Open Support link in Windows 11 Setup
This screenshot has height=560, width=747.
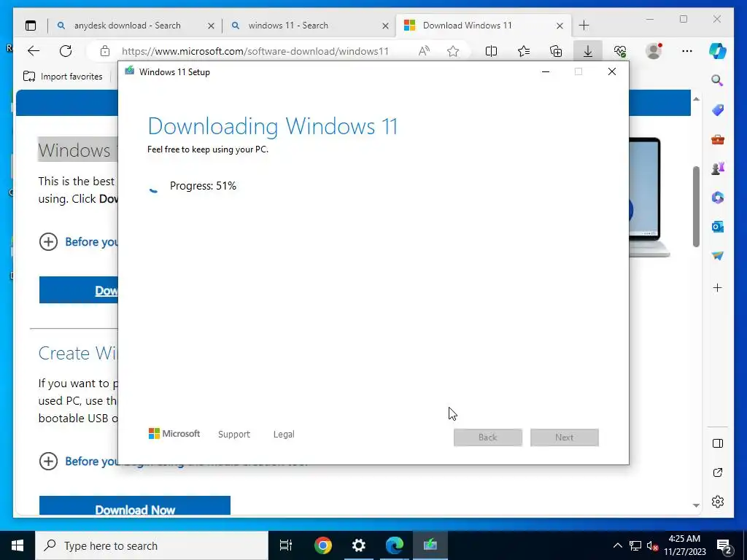(x=234, y=435)
